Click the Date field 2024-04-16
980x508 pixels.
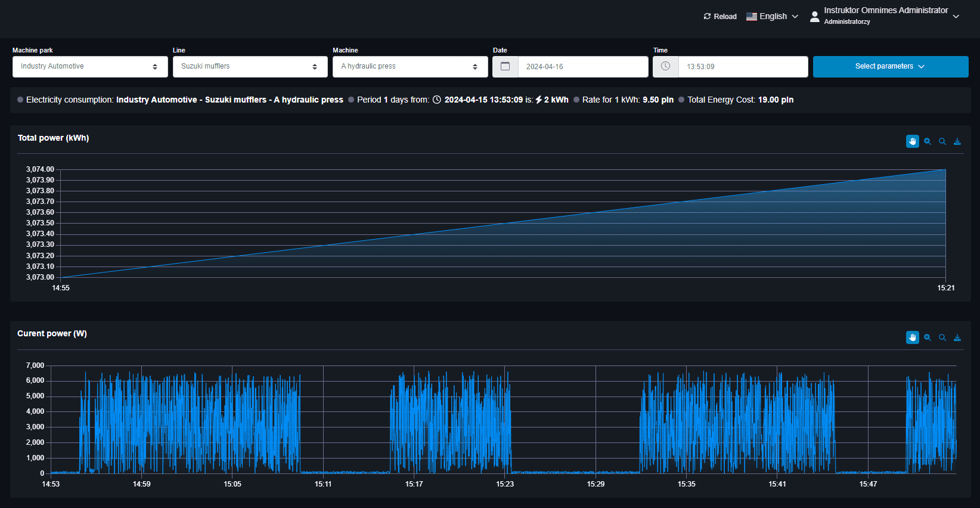coord(583,66)
